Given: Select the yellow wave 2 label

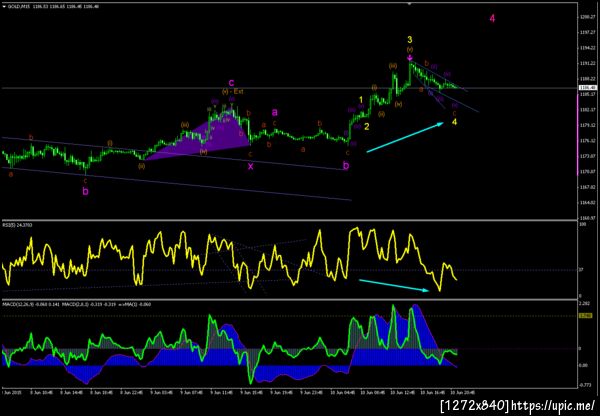Looking at the screenshot, I should (x=367, y=127).
